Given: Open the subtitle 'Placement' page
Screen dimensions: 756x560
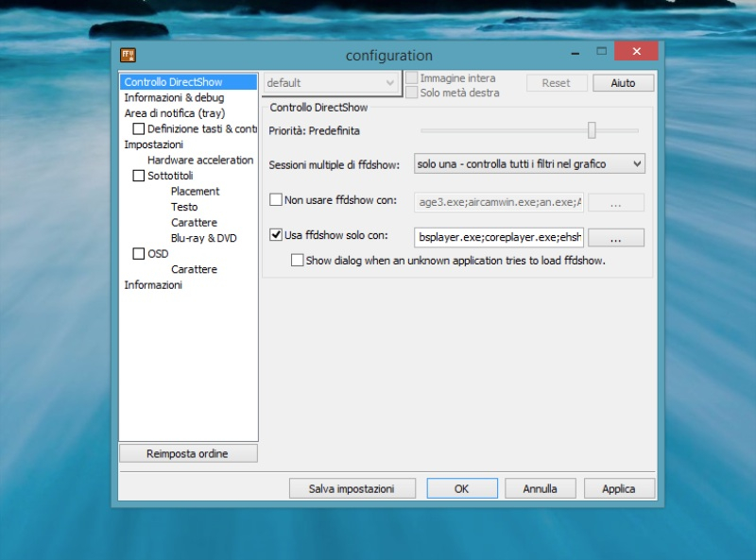Looking at the screenshot, I should (195, 192).
